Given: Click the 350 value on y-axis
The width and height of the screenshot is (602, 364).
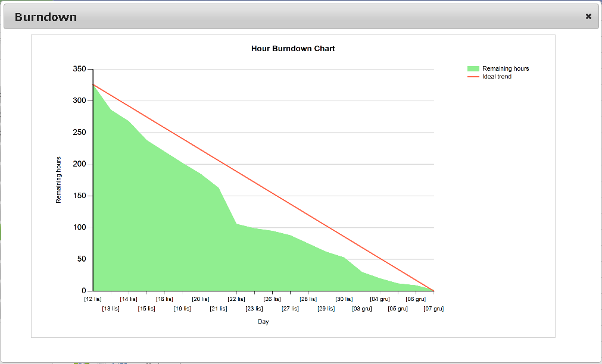Looking at the screenshot, I should pos(80,69).
